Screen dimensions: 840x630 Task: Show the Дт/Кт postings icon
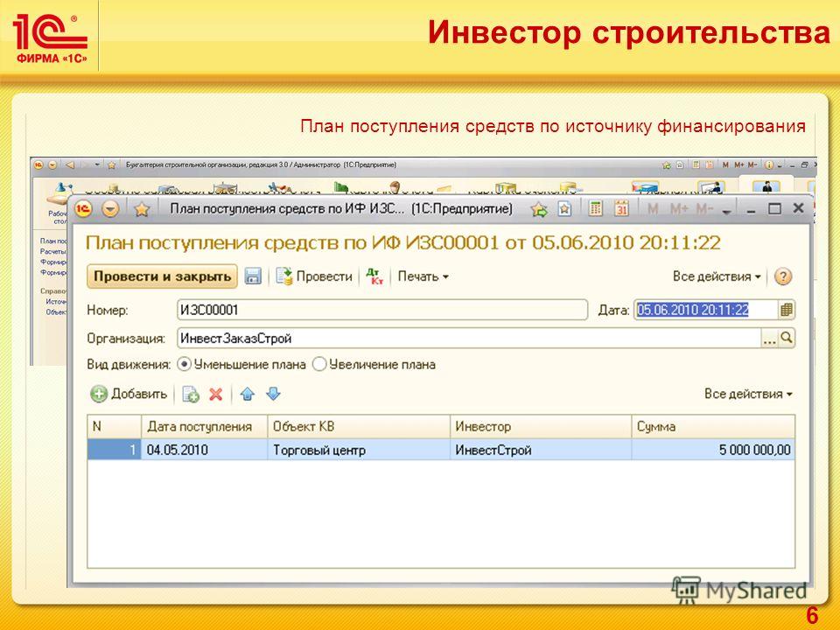point(374,276)
